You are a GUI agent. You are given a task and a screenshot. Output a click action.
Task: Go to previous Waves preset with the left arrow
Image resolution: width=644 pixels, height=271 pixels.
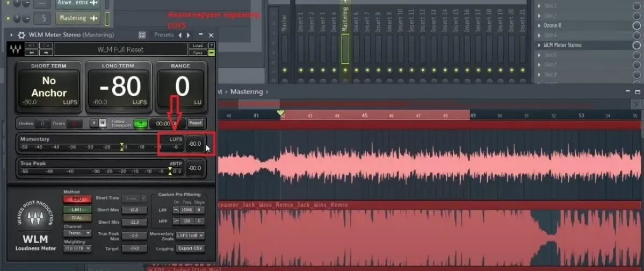[x=32, y=52]
